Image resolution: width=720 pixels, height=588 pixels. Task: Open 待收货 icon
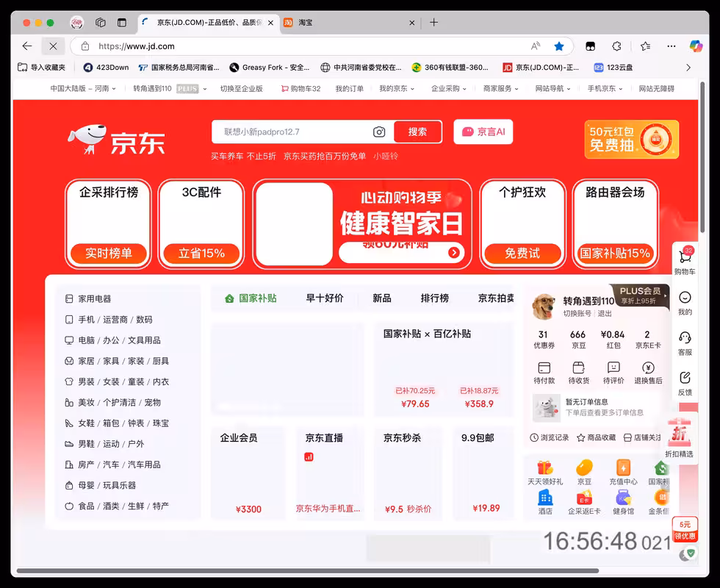[x=579, y=373]
